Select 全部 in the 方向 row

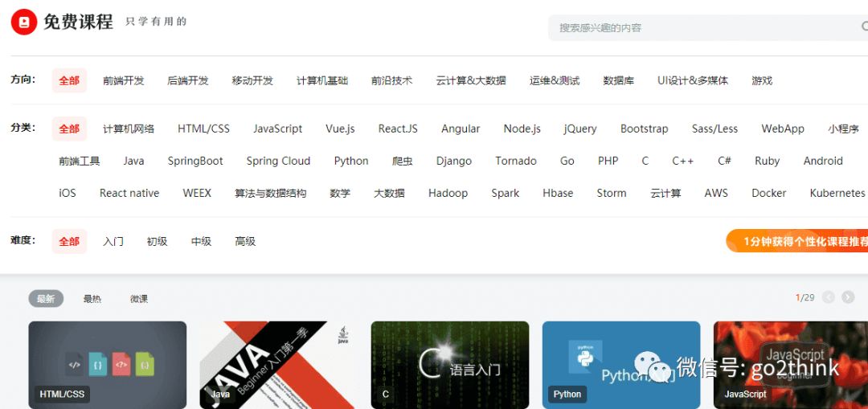click(69, 80)
